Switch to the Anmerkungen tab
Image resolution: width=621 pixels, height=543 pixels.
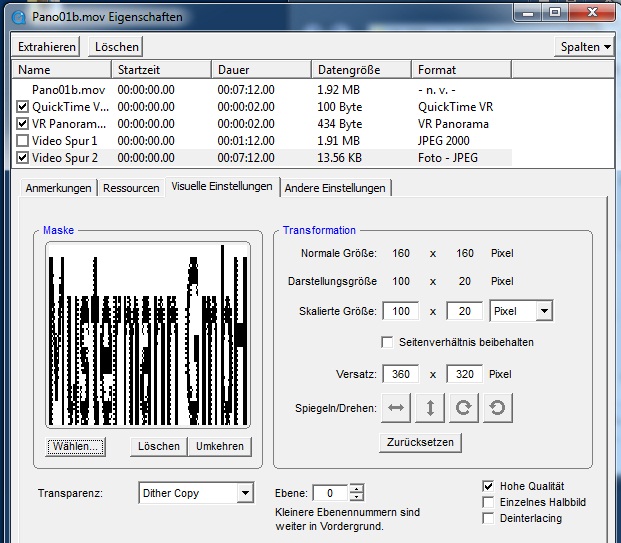point(58,188)
